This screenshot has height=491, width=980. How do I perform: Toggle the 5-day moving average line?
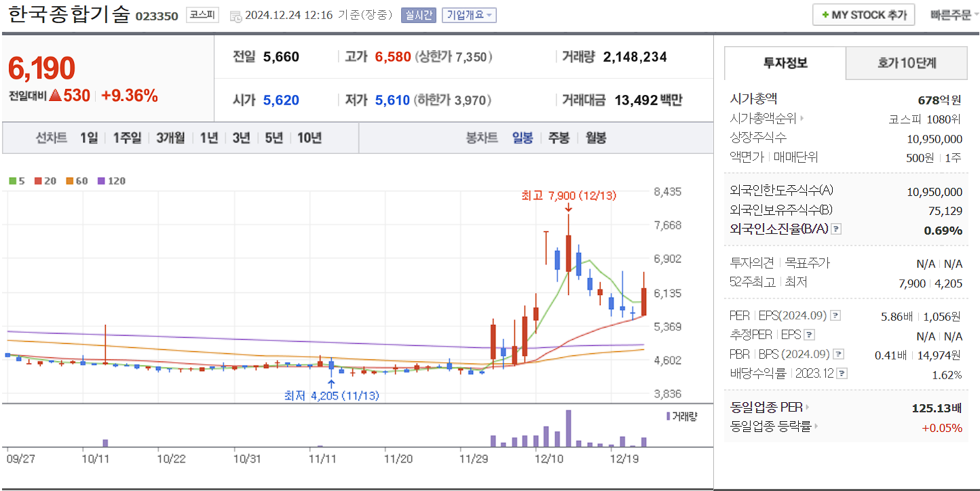(x=13, y=181)
